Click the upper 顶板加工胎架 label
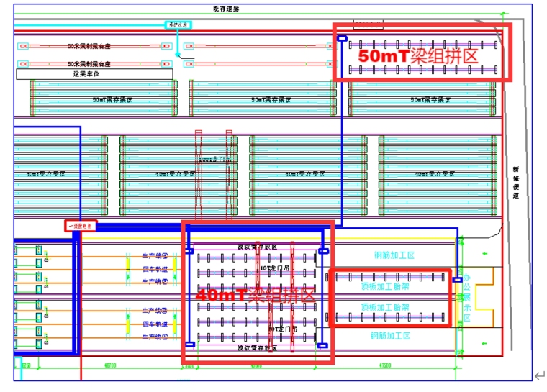This screenshot has width=547, height=392. 385,286
